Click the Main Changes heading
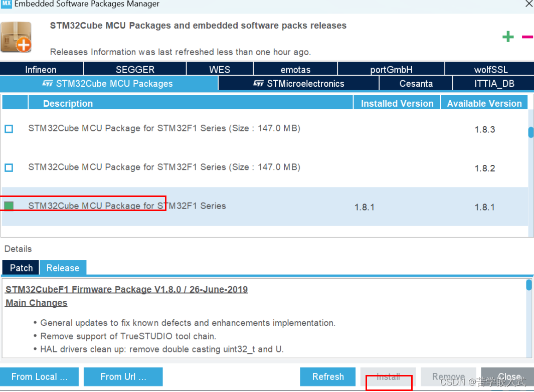This screenshot has width=534, height=392. (36, 303)
